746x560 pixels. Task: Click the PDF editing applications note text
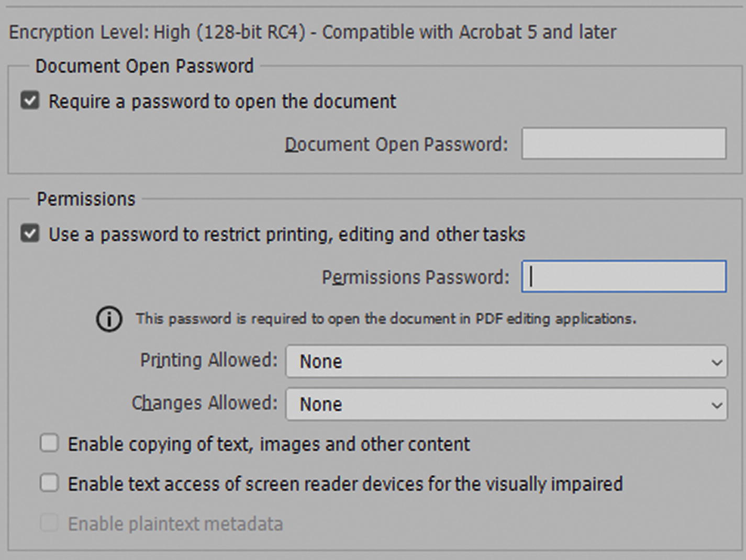pyautogui.click(x=386, y=319)
